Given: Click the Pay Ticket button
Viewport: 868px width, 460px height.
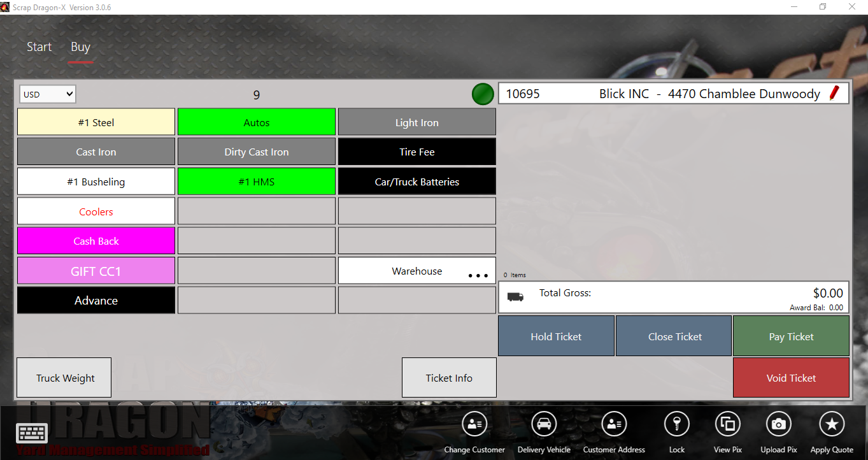Looking at the screenshot, I should (x=791, y=336).
